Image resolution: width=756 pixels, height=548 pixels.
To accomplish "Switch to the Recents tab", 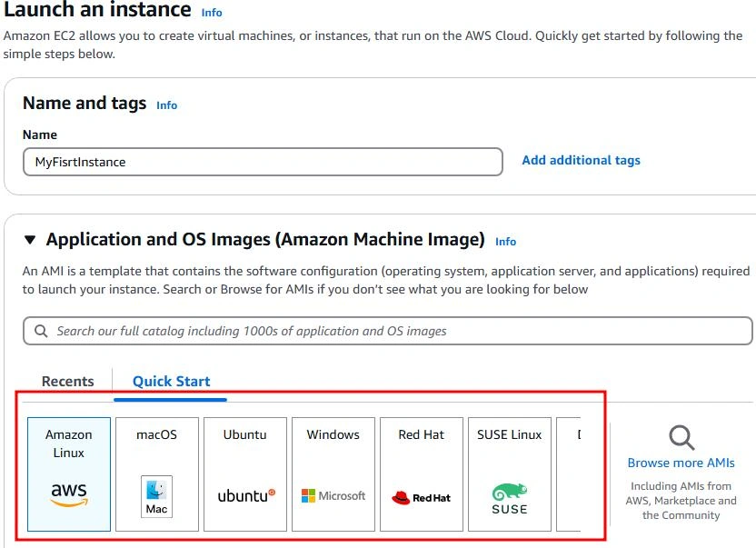I will pos(67,381).
